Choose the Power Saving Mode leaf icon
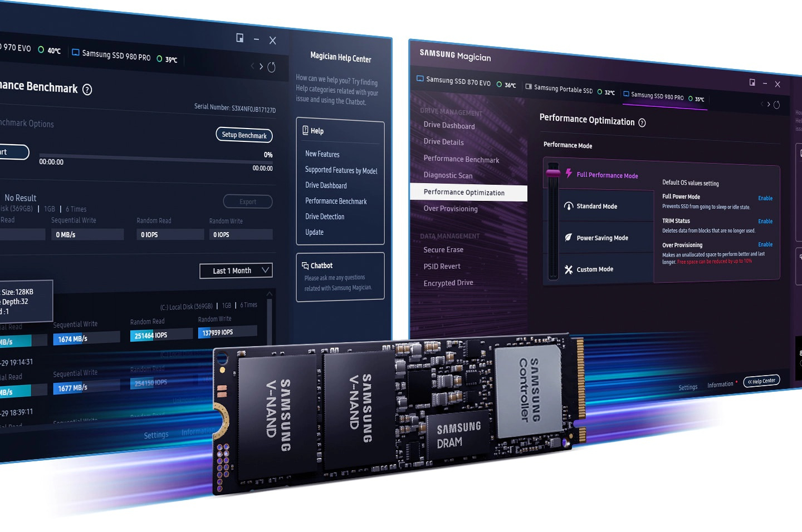 coord(568,238)
